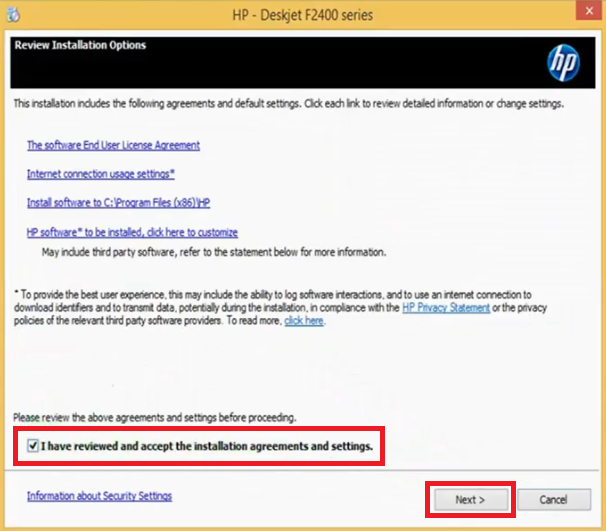
Task: Click the 'HP - Deskjet F2400 series' title text
Action: click(303, 15)
